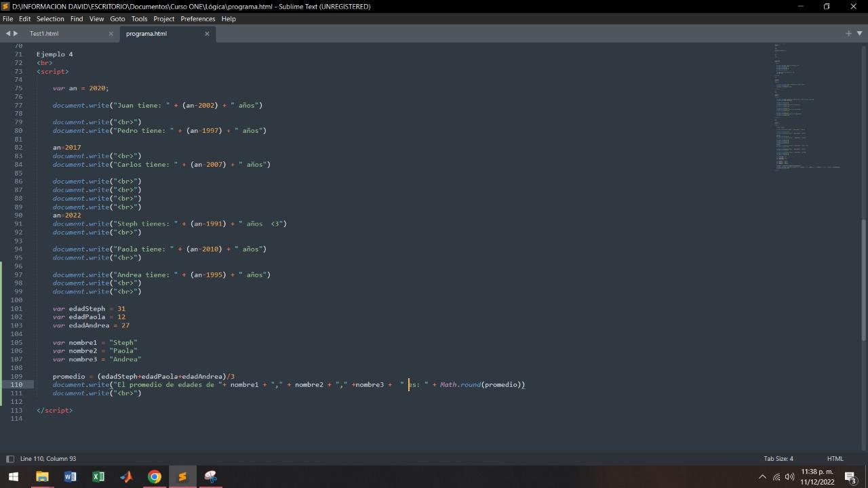Click 'edadSteph' variable on line 101
Viewport: 868px width, 488px height.
click(x=87, y=308)
